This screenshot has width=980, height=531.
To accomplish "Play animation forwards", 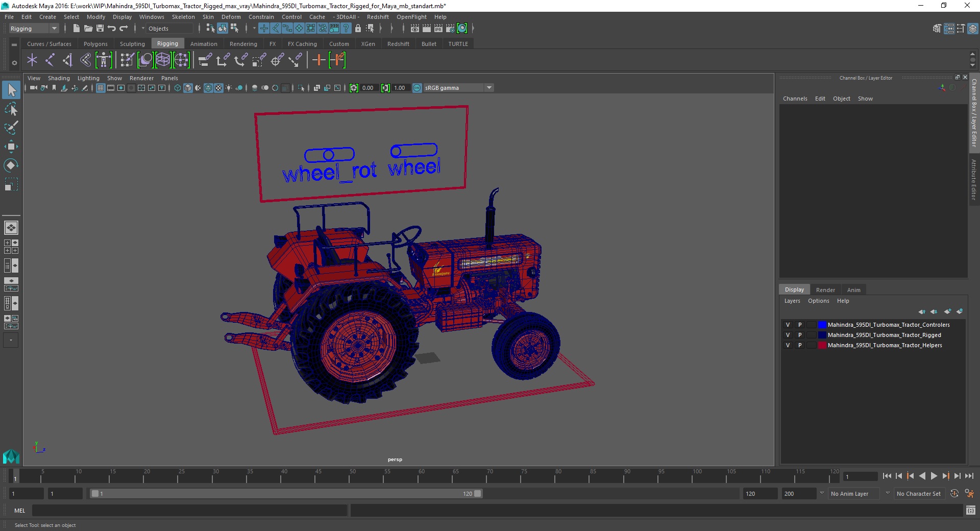I will [x=934, y=476].
